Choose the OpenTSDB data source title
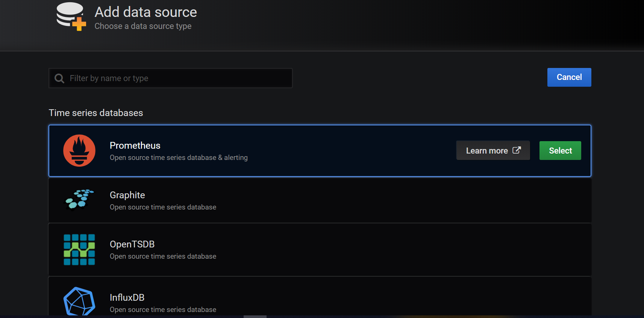Viewport: 644px width, 318px height. (132, 244)
